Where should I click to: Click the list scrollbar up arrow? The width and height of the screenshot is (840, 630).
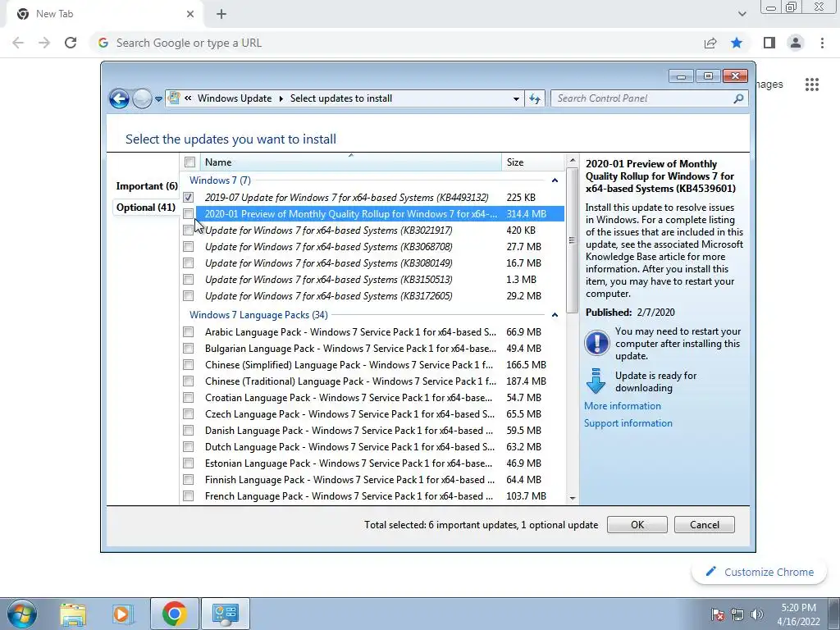click(x=572, y=160)
